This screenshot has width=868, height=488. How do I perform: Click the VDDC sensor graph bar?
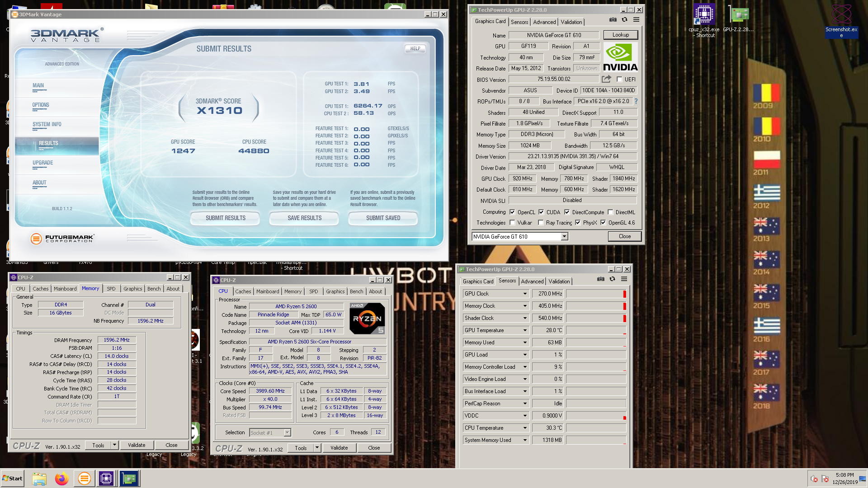(x=596, y=416)
